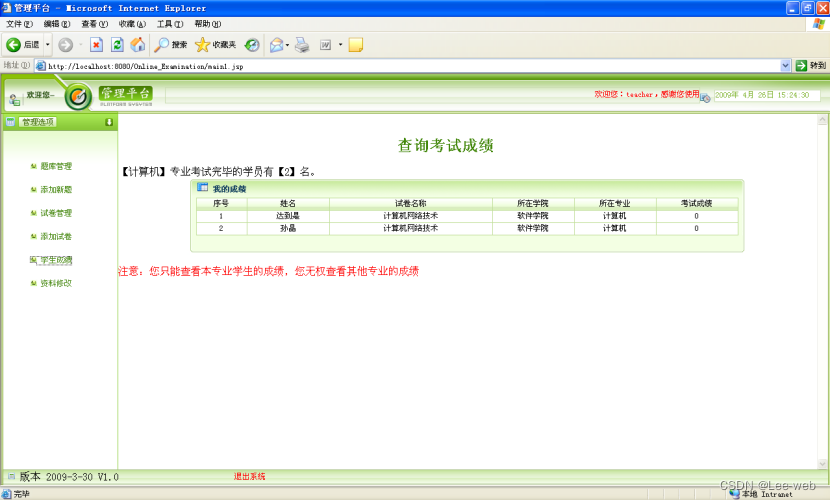Click the Forward arrow button

(65, 45)
